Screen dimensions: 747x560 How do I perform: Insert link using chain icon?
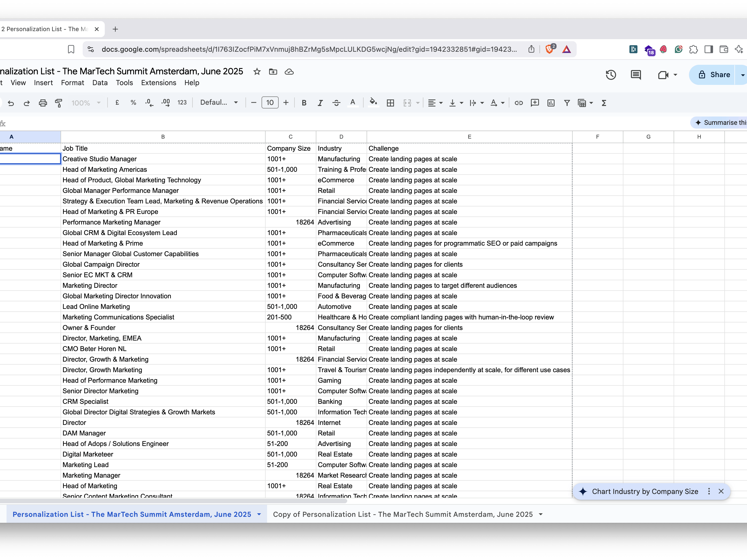[x=519, y=103]
